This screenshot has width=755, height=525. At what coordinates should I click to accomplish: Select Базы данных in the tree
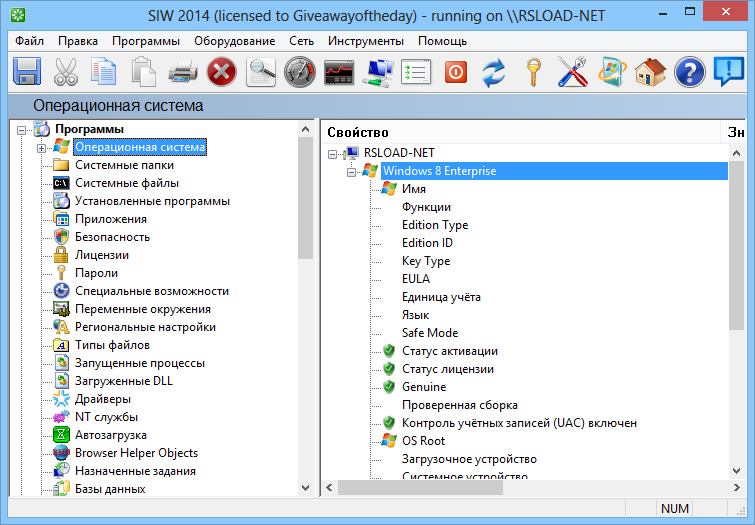point(110,489)
